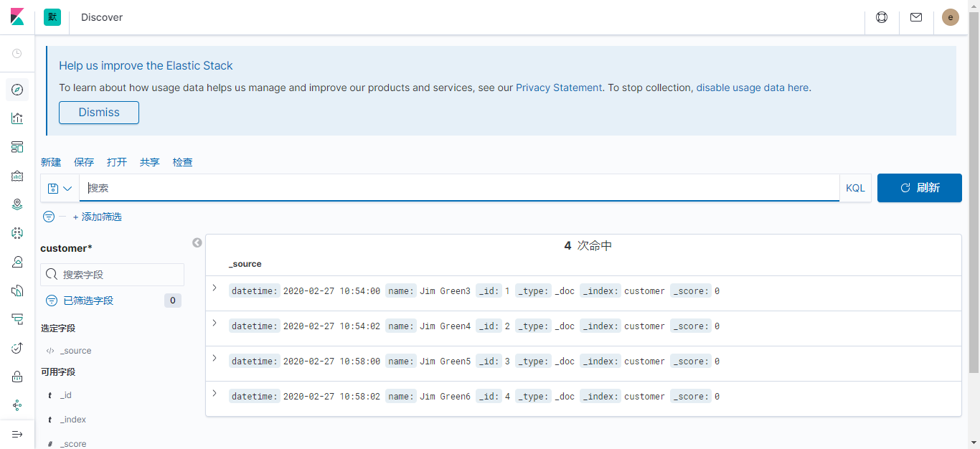
Task: Open the graph nodes icon below the padlock
Action: (17, 405)
